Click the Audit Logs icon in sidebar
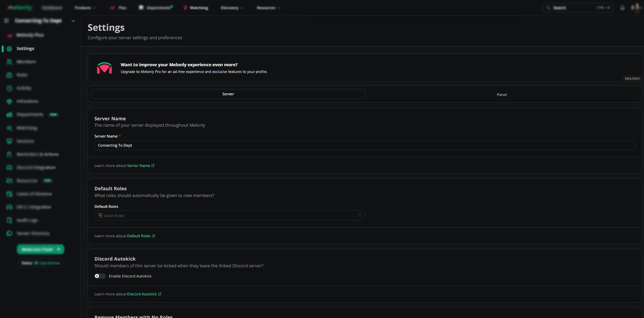This screenshot has width=644, height=318. (9, 220)
